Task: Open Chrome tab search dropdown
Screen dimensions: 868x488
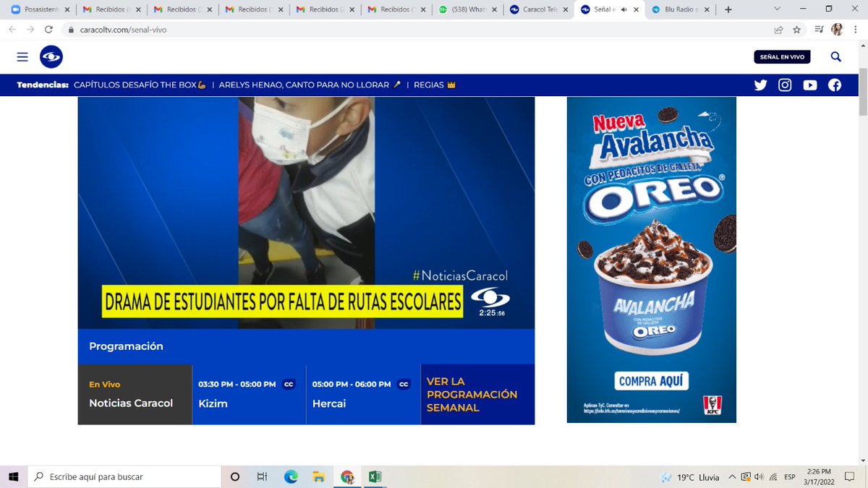Action: pyautogui.click(x=777, y=9)
